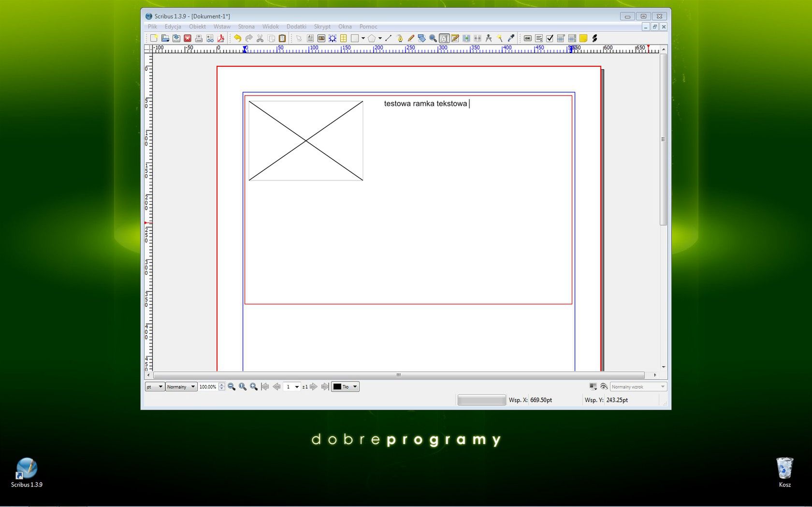Insert a PDF check box element

click(550, 38)
